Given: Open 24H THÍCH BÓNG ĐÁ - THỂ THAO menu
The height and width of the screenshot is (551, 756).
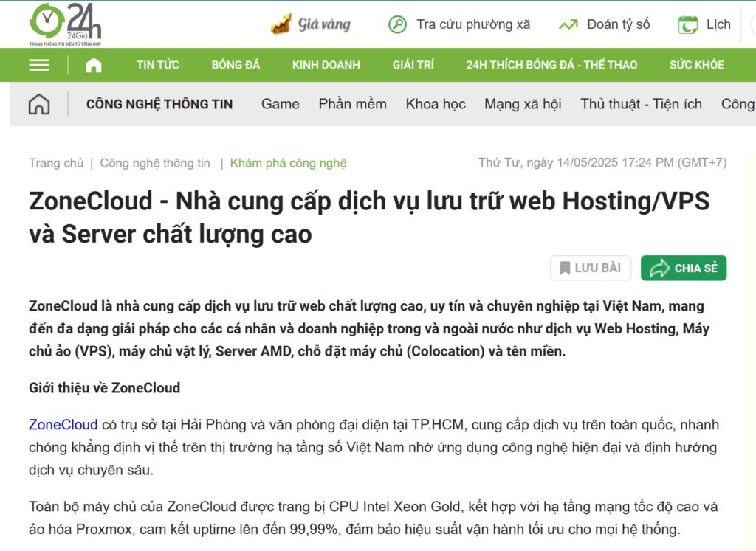Looking at the screenshot, I should point(551,65).
